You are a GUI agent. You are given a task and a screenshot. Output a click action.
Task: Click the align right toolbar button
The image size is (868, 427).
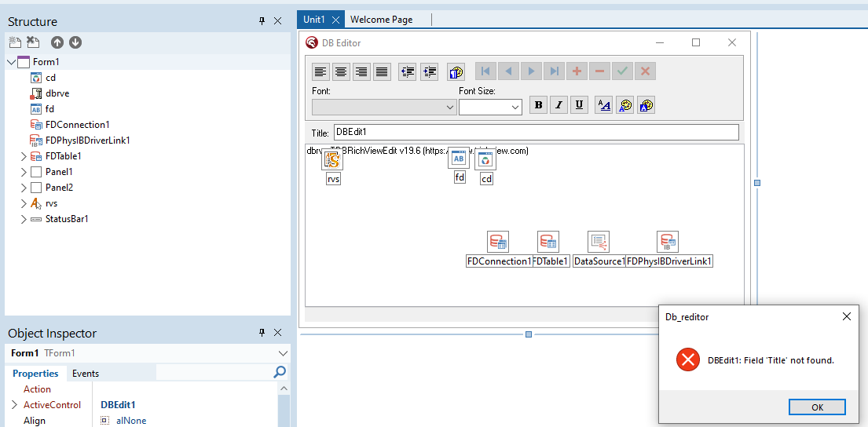(x=362, y=71)
